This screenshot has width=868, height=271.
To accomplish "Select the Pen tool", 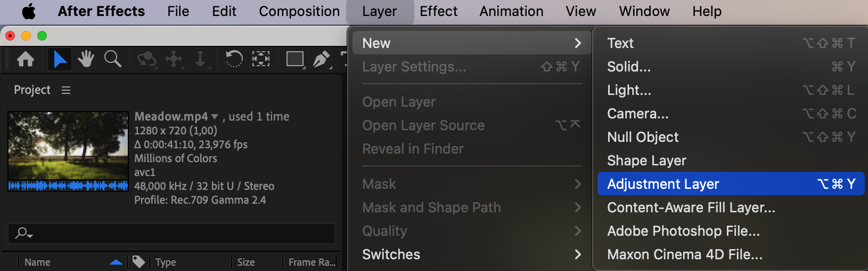I will tap(321, 59).
